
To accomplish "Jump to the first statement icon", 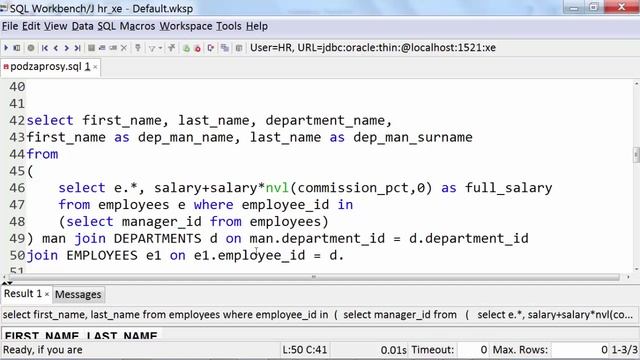I will 45,48.
